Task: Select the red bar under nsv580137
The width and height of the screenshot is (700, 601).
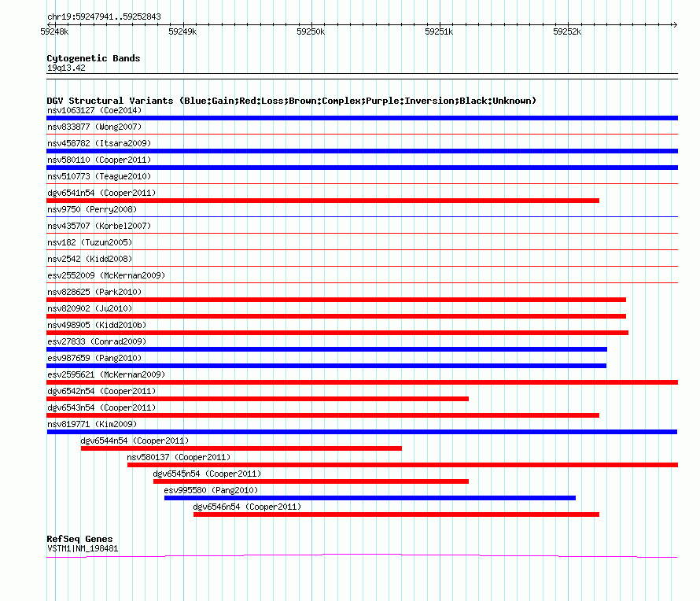Action: click(x=403, y=465)
